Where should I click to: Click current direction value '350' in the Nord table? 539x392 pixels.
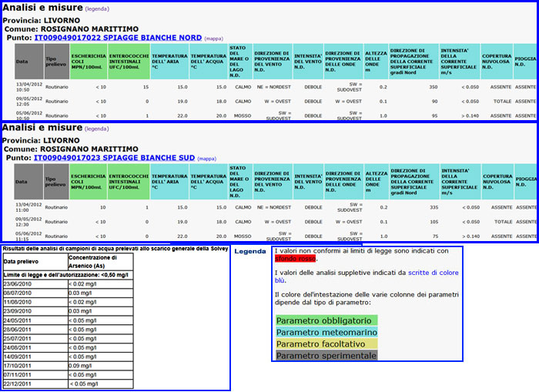coord(433,87)
